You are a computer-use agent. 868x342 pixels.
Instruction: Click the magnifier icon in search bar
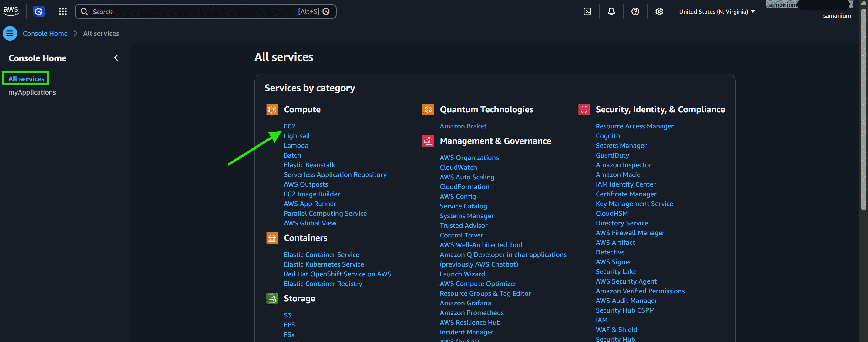tap(84, 12)
